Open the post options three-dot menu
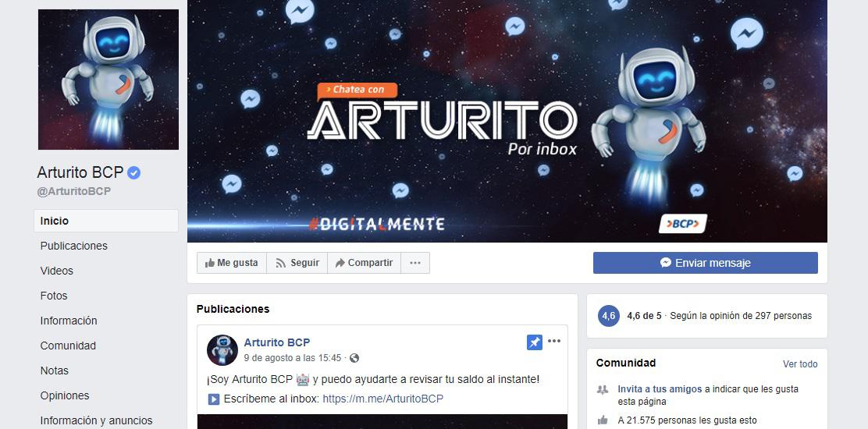 pos(554,341)
